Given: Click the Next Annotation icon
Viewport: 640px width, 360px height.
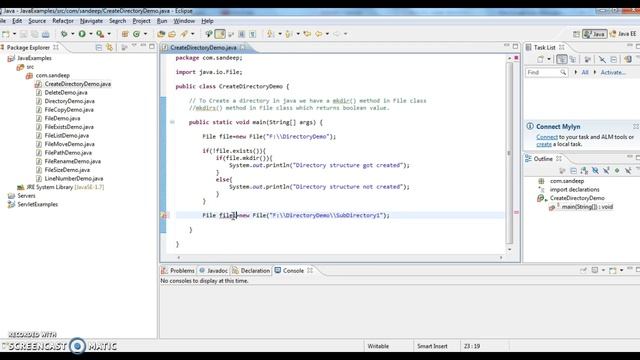Looking at the screenshot, I should (270, 34).
